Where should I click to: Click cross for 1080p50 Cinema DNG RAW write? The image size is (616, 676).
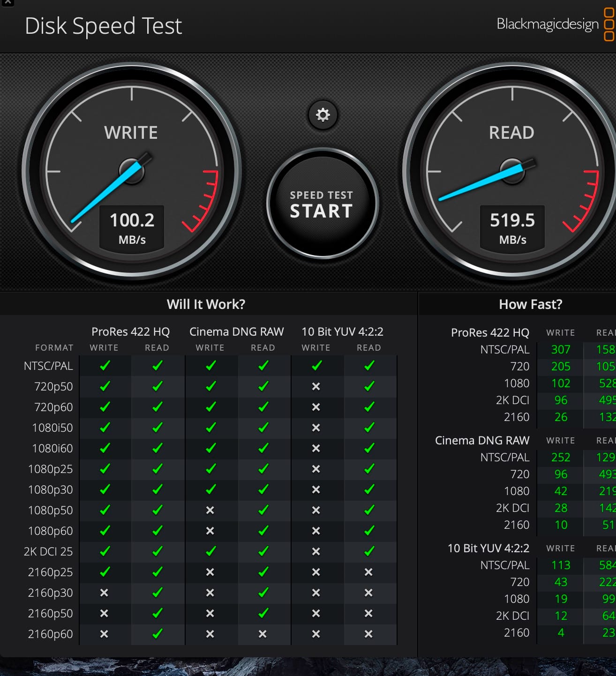click(210, 510)
